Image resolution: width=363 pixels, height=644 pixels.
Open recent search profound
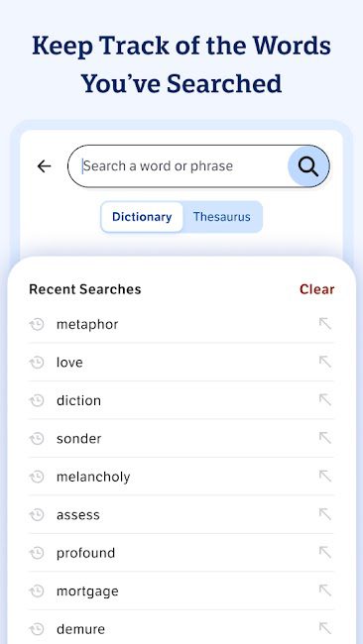tap(181, 553)
